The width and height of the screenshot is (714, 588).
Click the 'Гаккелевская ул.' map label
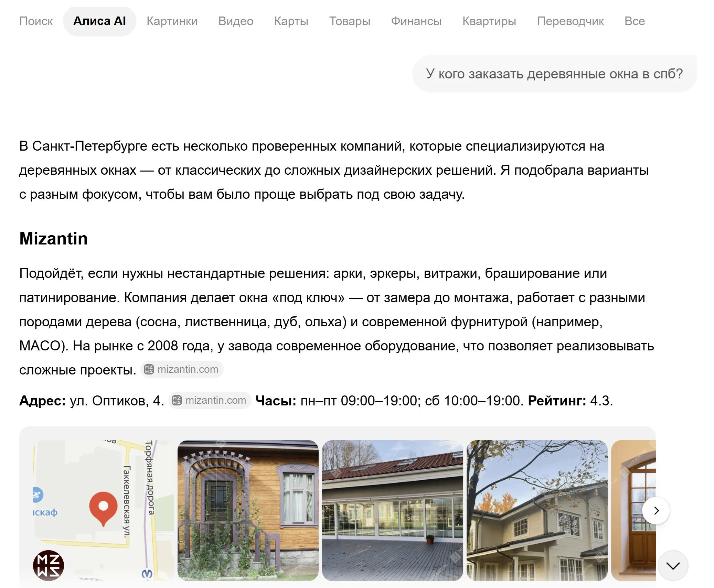tap(127, 502)
